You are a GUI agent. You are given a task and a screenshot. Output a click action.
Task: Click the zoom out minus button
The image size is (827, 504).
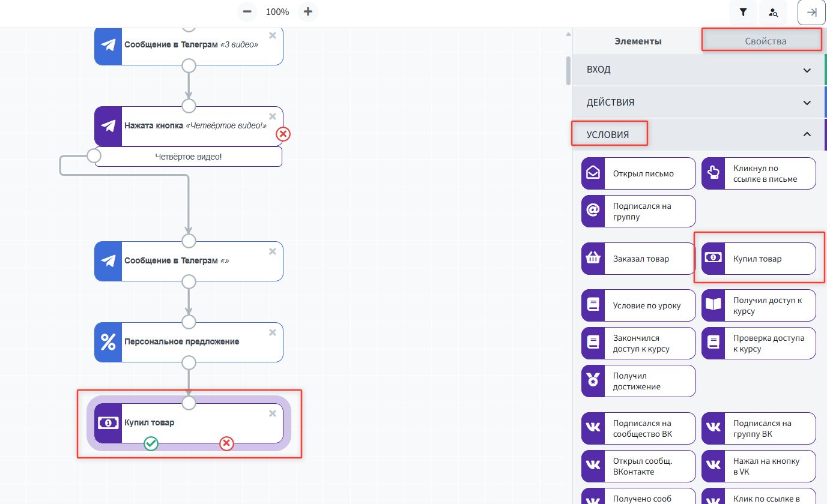coord(247,11)
